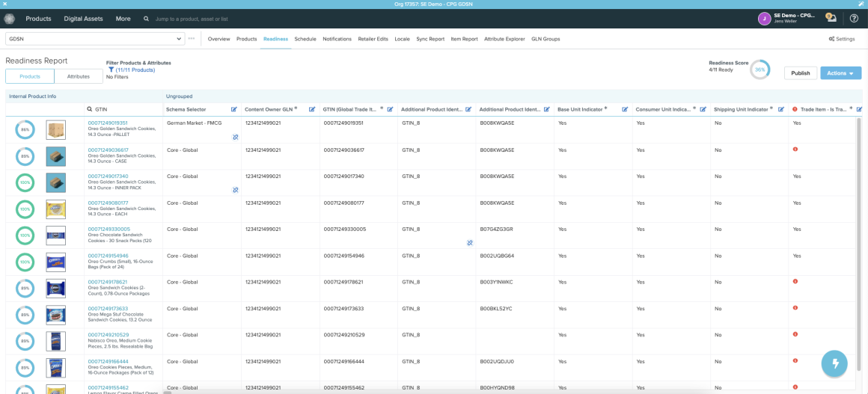
Task: Switch report view to Products toggle
Action: click(30, 76)
